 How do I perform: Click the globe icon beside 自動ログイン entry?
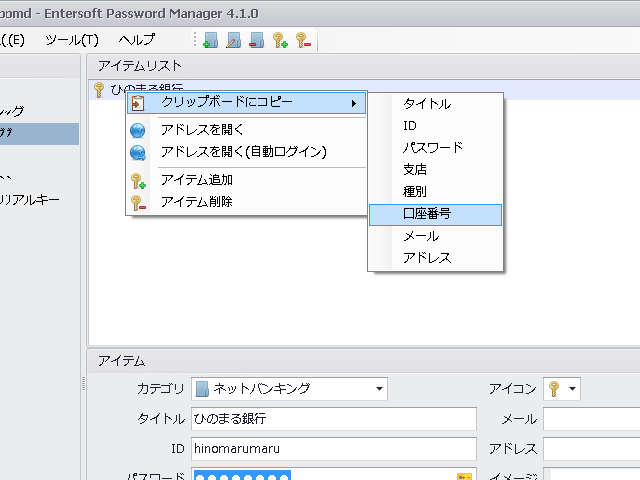click(138, 153)
